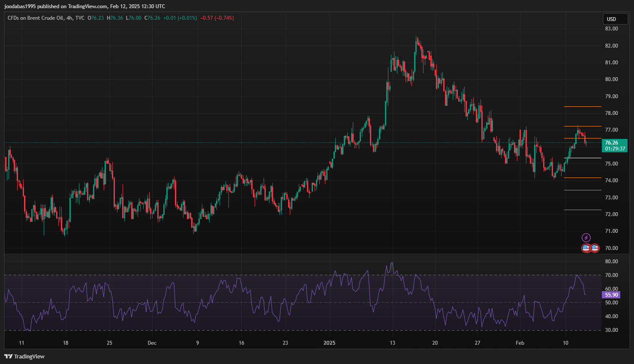
Task: Click the low value L76.00
Action: [x=134, y=18]
